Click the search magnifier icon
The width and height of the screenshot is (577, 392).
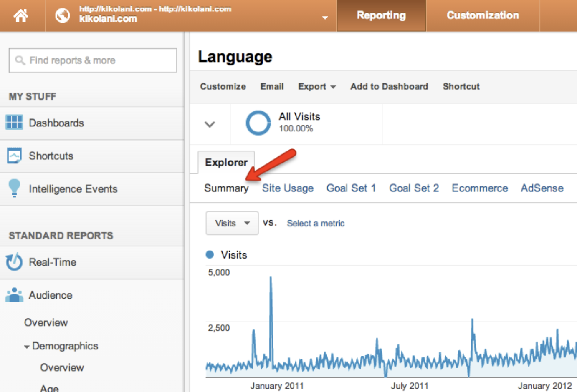[x=20, y=60]
